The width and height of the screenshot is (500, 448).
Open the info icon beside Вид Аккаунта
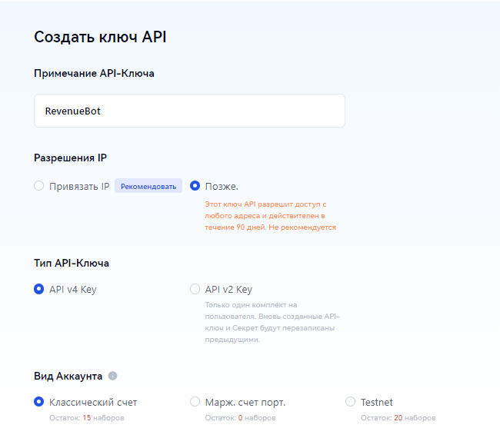(112, 376)
